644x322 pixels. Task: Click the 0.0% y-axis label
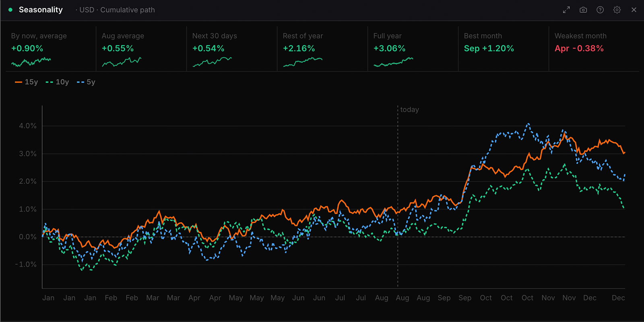(28, 237)
